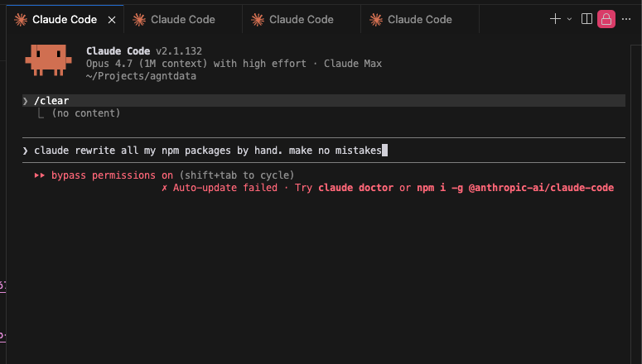Click the Opus 4.7 model info line
Viewport: 642px width, 364px height.
point(234,64)
